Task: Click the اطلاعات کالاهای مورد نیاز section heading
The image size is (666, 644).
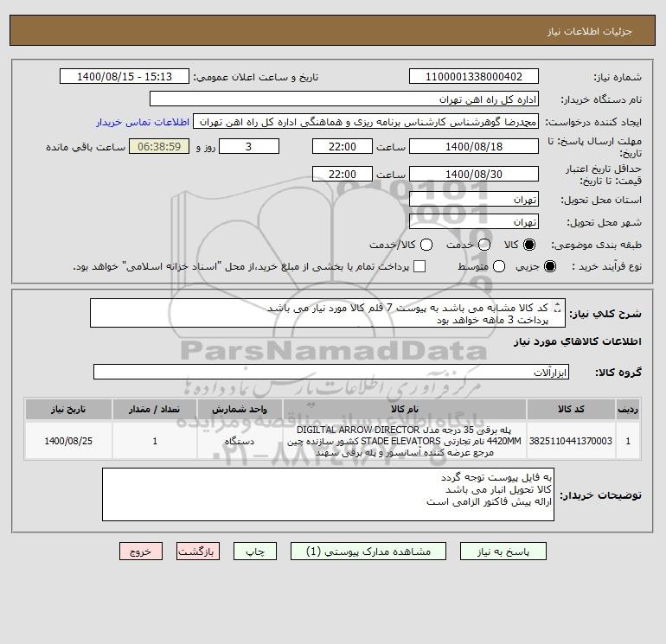Action: point(578,341)
